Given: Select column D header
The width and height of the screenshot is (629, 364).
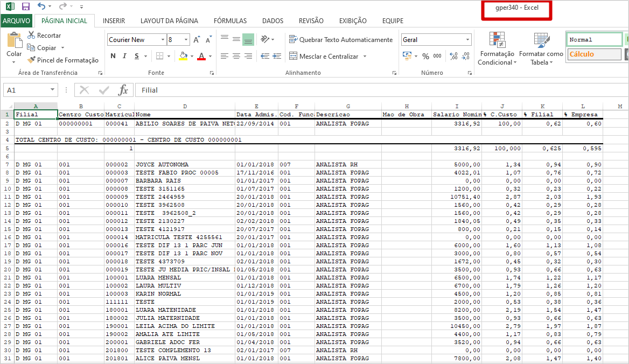Looking at the screenshot, I should pyautogui.click(x=185, y=106).
